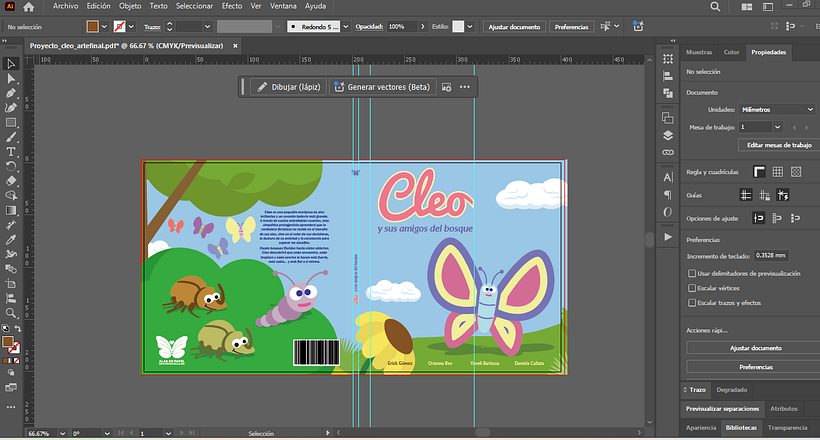Image resolution: width=820 pixels, height=440 pixels.
Task: Click Generar vectores (Beta) button
Action: tap(382, 87)
